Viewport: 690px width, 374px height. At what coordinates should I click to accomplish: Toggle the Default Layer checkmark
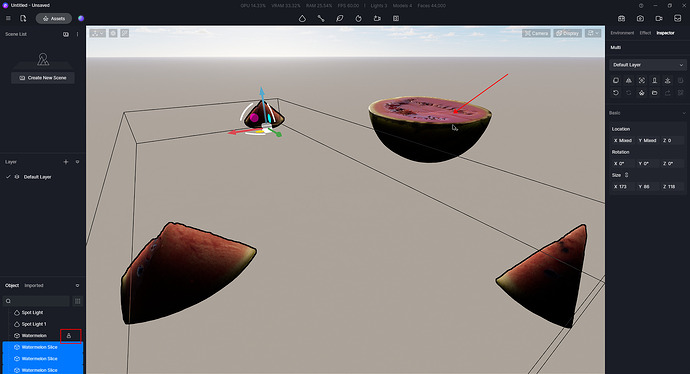8,177
